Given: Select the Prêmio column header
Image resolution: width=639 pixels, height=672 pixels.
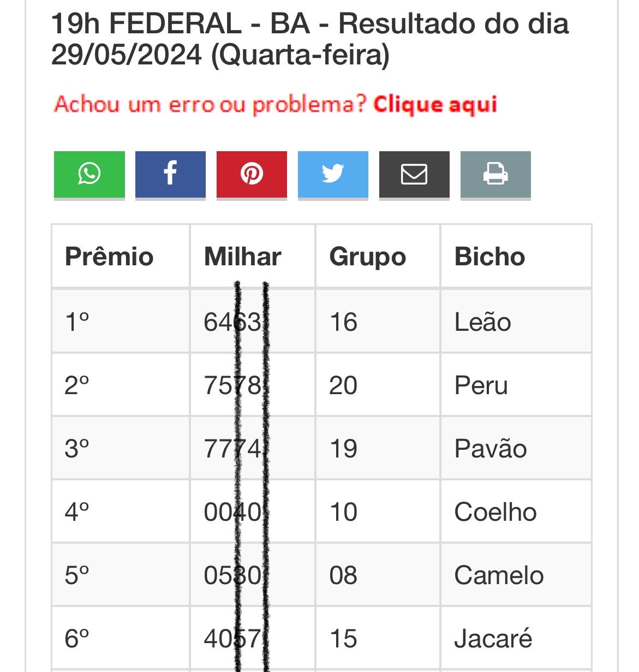Looking at the screenshot, I should coord(109,257).
